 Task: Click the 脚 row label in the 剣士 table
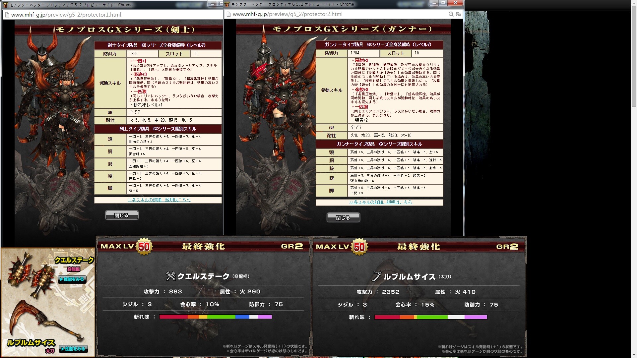coord(110,188)
